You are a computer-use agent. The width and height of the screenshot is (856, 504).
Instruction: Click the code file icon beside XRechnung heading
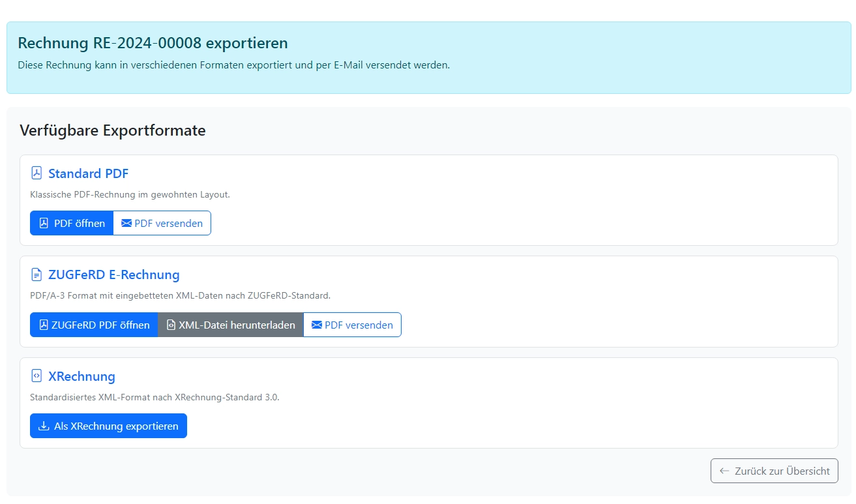point(37,376)
